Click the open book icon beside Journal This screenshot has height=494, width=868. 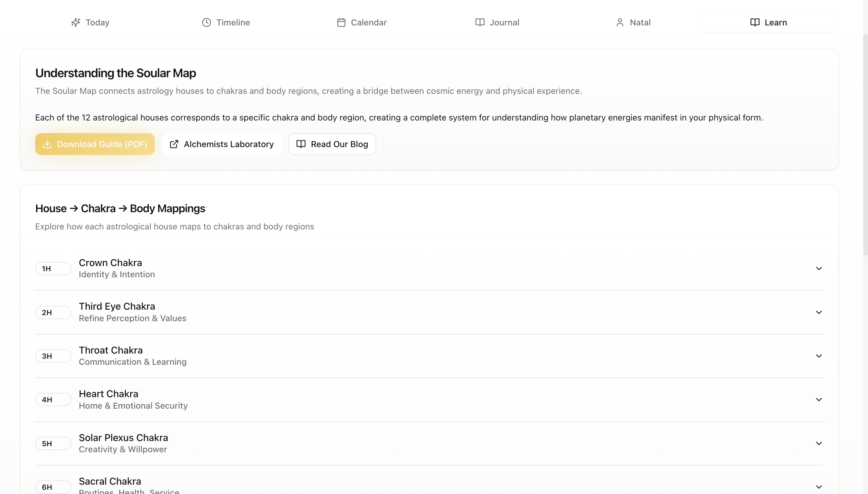pyautogui.click(x=480, y=22)
